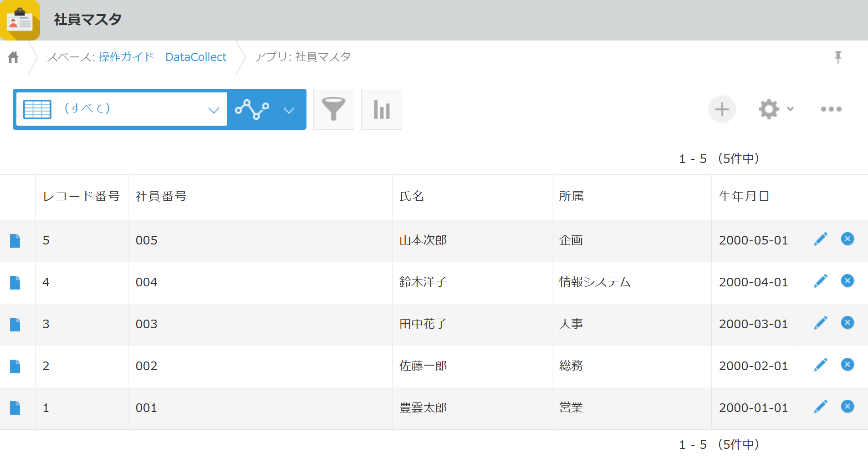
Task: Sort by the 生年月日 column header
Action: (x=745, y=196)
